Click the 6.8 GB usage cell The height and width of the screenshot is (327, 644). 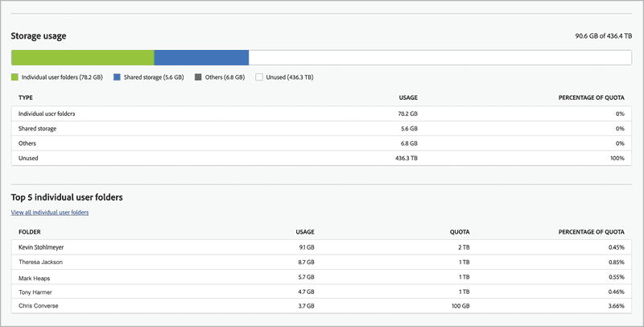[409, 143]
